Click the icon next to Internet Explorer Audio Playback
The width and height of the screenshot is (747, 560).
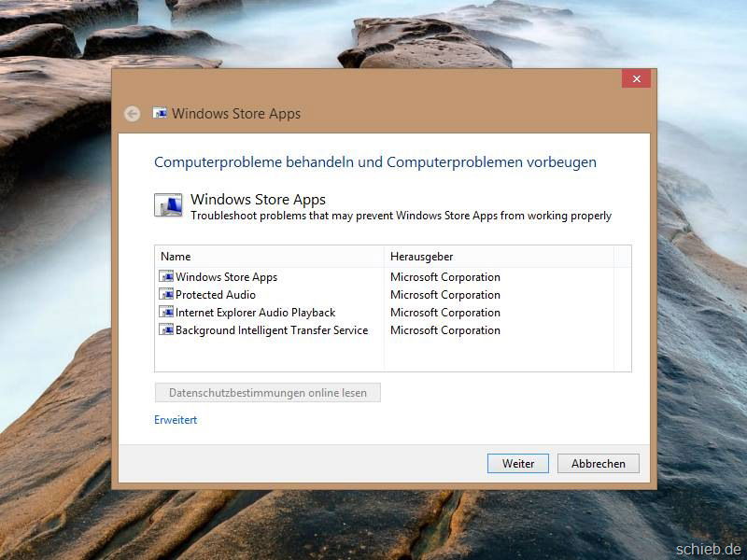[x=166, y=312]
